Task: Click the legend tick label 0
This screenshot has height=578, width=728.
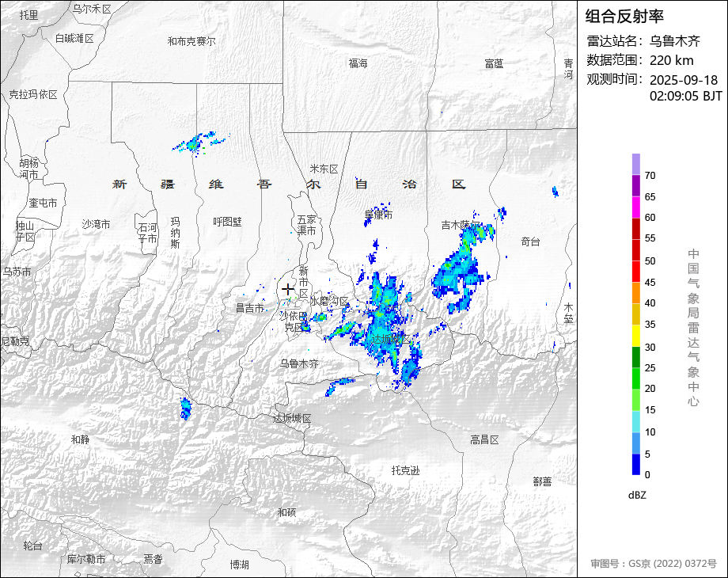Action: (647, 475)
